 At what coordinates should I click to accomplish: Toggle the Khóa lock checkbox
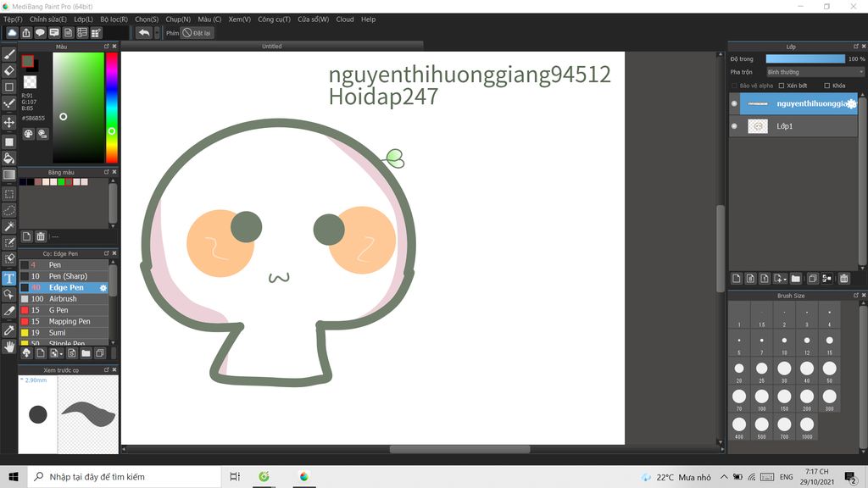(826, 86)
